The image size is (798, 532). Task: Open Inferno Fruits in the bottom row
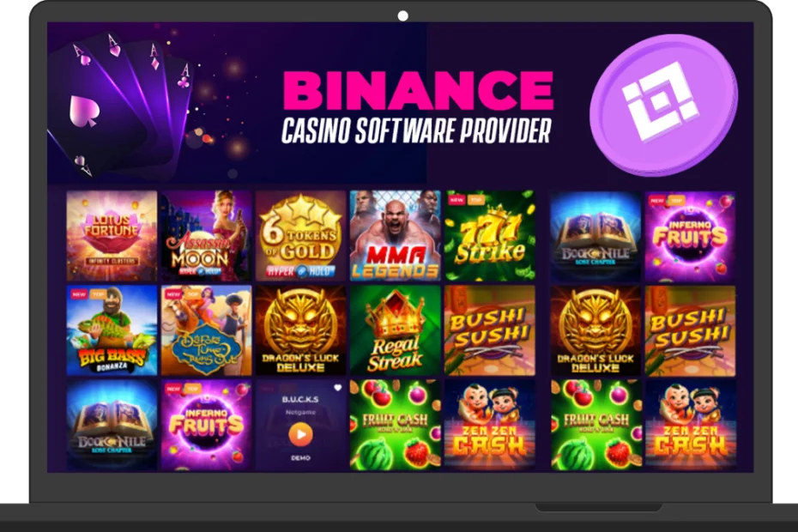206,425
